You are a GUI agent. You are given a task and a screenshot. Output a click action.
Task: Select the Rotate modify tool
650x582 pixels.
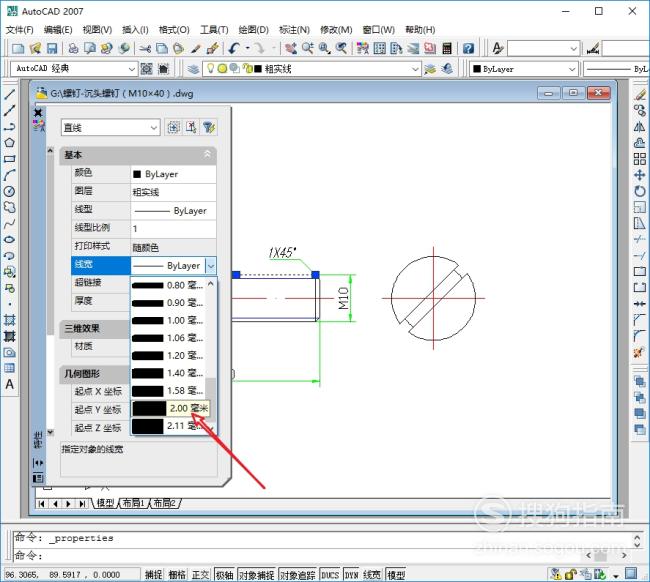point(640,192)
